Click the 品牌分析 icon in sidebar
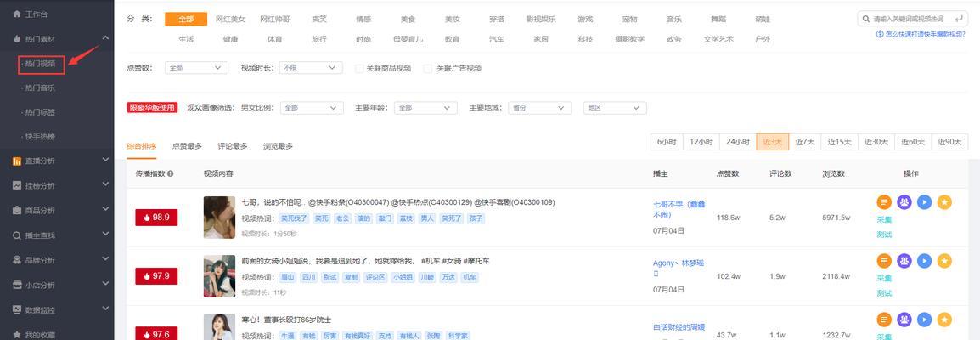Viewport: 980px width, 340px height. pos(17,260)
